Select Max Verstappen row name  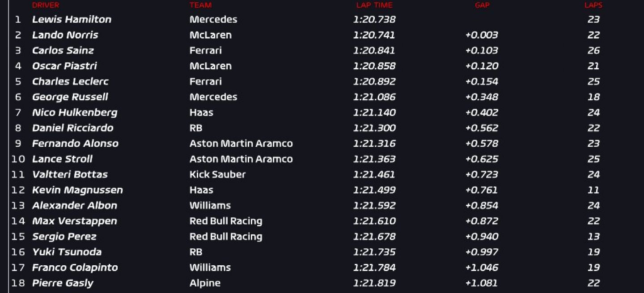[74, 221]
